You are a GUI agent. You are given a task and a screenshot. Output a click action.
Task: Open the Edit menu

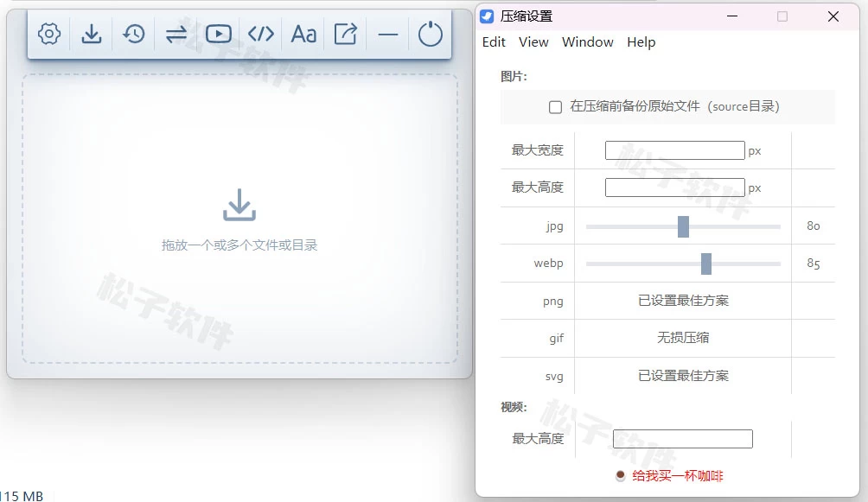tap(494, 42)
